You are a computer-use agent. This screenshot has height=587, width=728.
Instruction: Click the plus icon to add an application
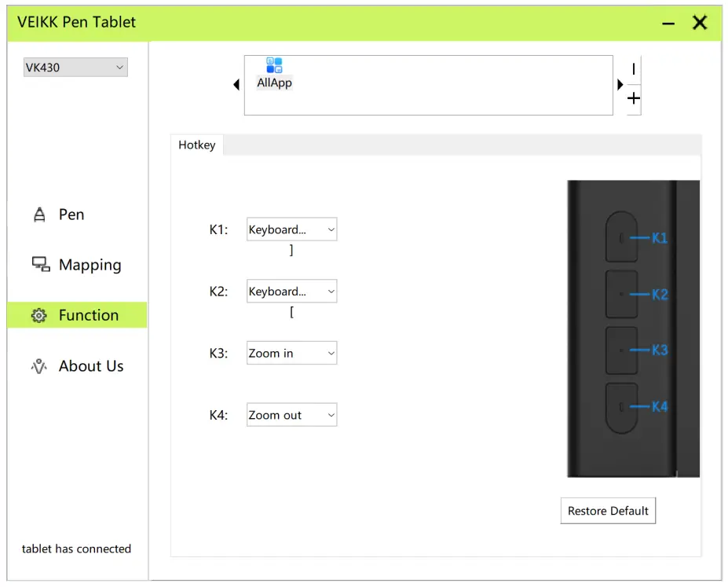coord(633,98)
